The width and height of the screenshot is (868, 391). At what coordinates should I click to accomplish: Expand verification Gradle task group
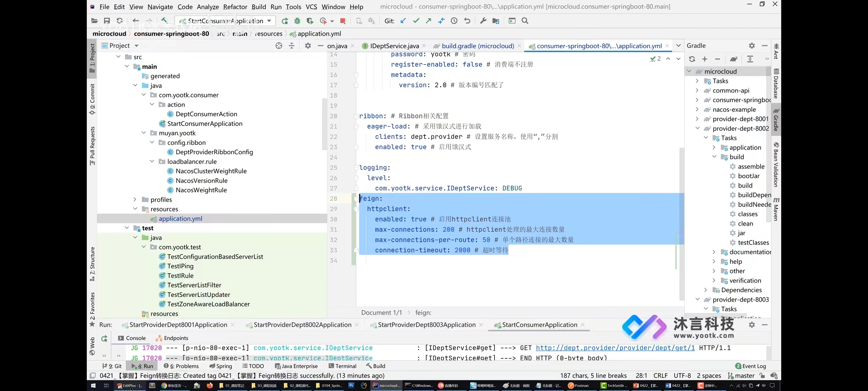click(714, 280)
